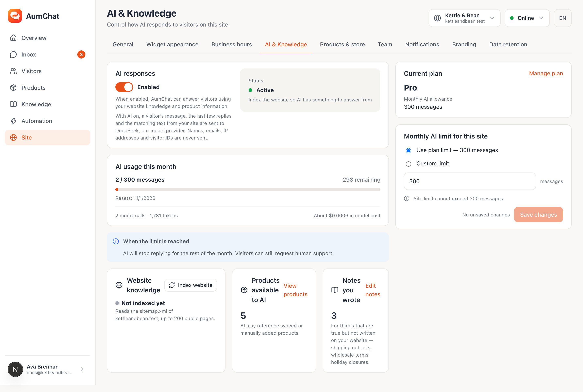583x392 pixels.
Task: Click the custom limit messages input field
Action: [x=470, y=181]
